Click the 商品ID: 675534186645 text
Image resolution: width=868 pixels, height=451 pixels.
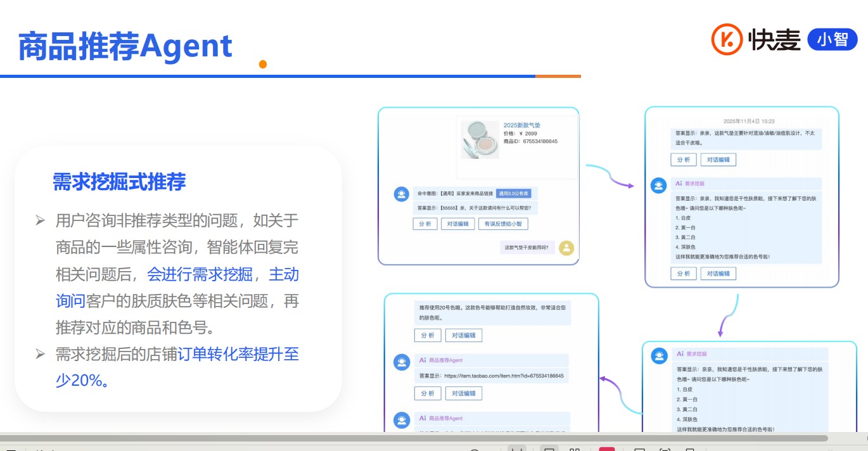(x=530, y=141)
